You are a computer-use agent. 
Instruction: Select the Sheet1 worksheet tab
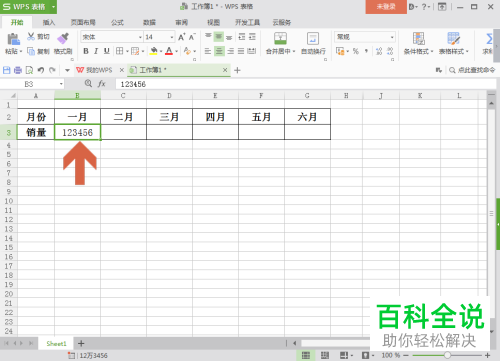56,343
